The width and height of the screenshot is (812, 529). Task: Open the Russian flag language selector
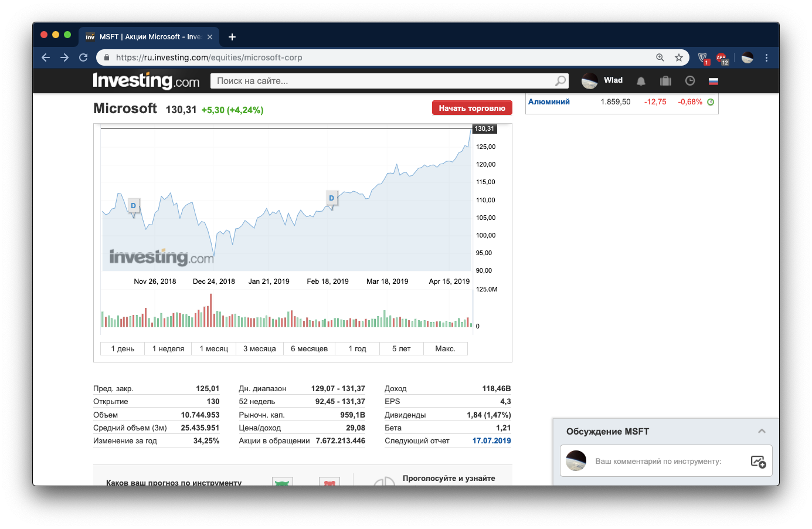pyautogui.click(x=714, y=81)
